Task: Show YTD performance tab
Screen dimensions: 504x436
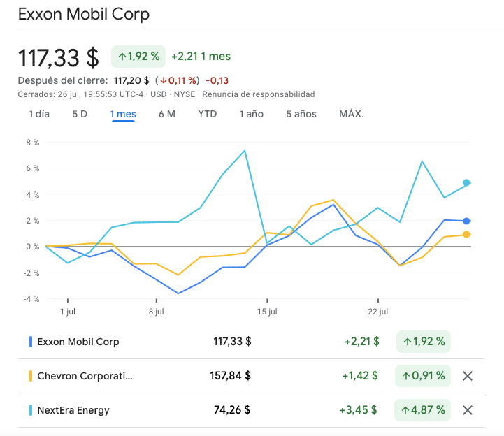Action: pyautogui.click(x=208, y=114)
